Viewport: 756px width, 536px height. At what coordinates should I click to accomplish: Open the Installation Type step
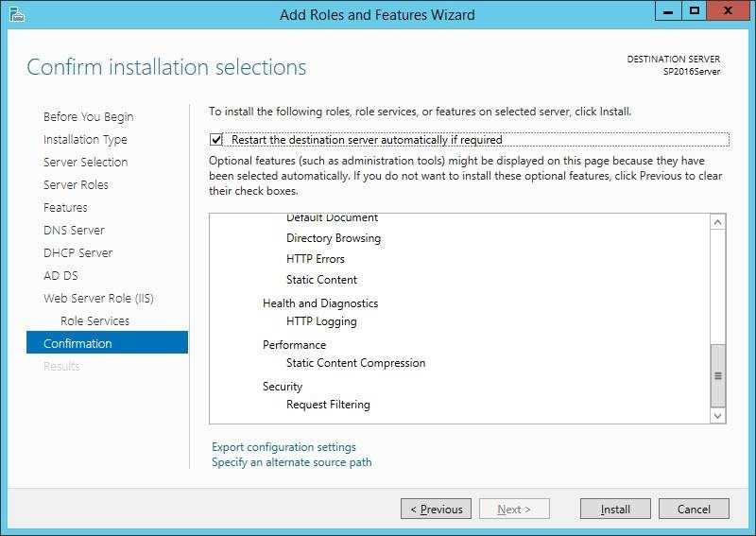coord(85,139)
